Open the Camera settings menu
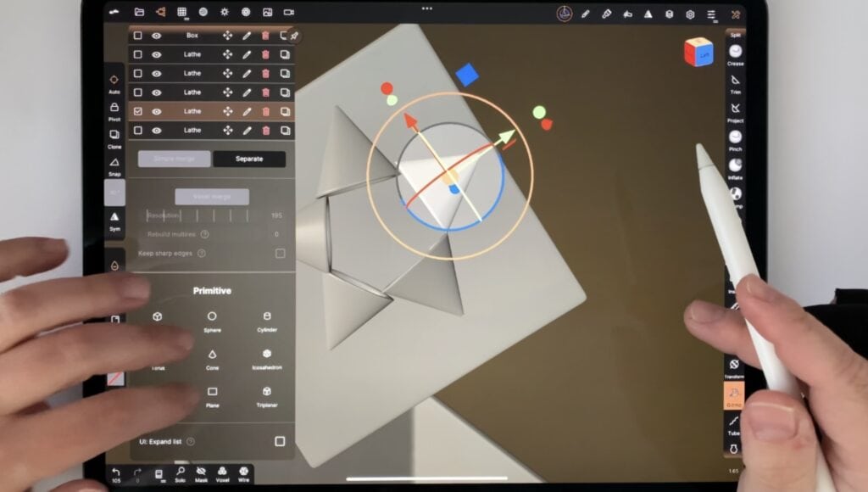This screenshot has width=868, height=492. tap(288, 13)
